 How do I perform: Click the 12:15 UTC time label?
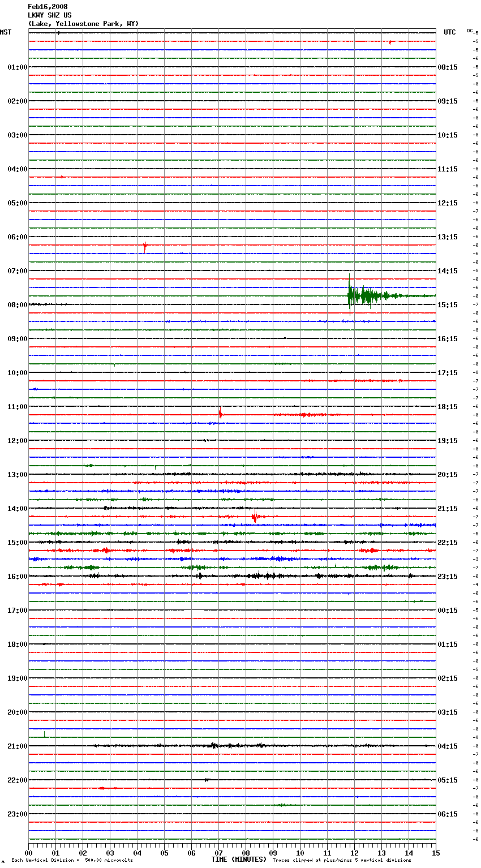pos(448,203)
